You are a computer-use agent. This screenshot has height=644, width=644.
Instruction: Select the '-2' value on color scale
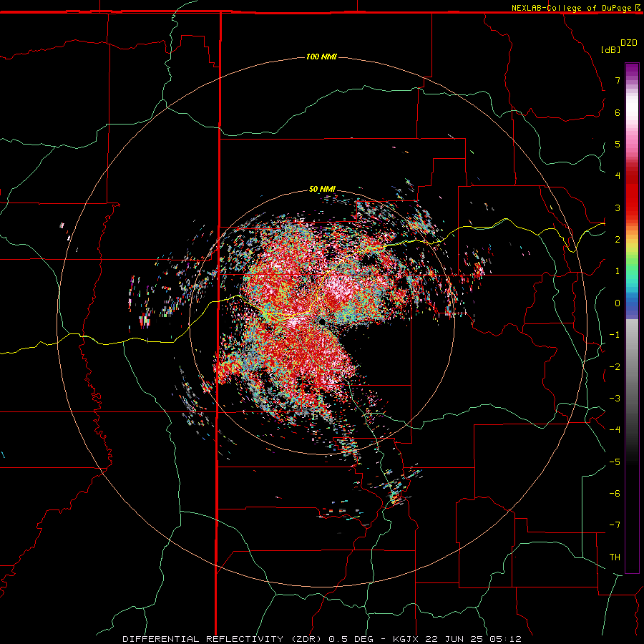click(x=615, y=367)
